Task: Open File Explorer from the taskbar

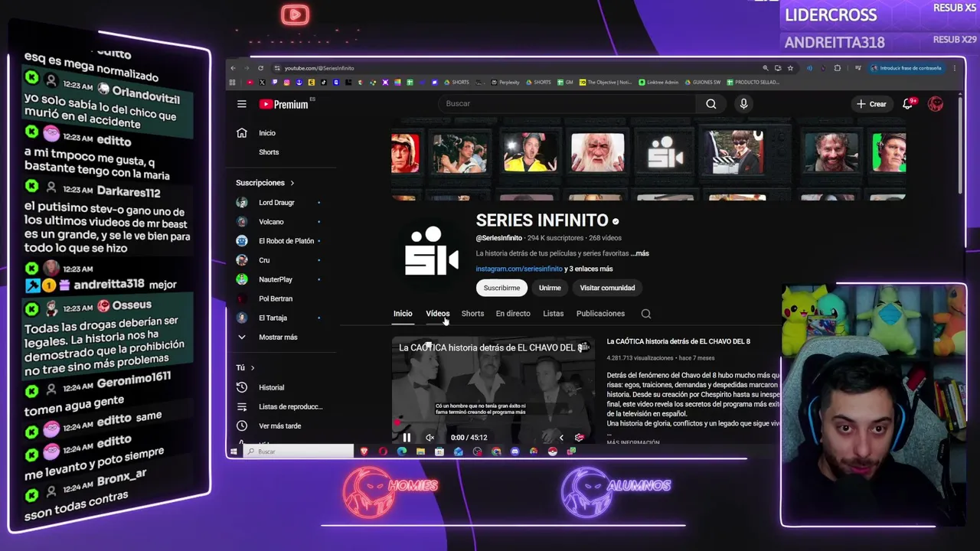Action: click(x=420, y=452)
